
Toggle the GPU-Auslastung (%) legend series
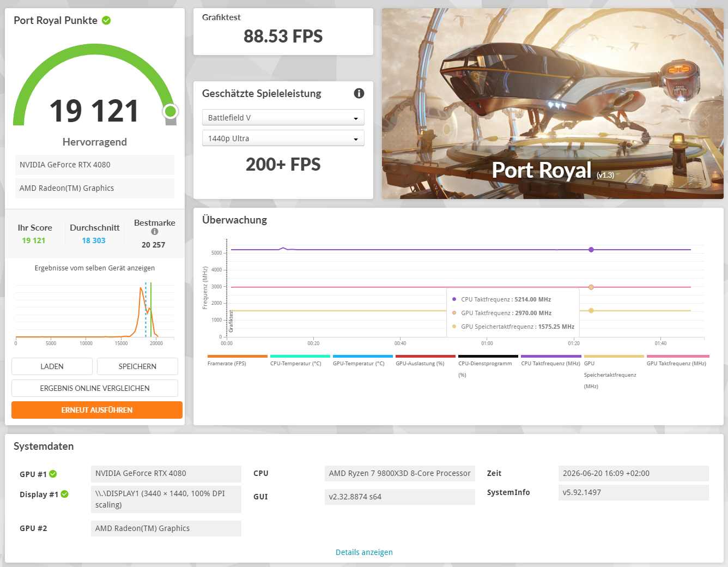[420, 363]
